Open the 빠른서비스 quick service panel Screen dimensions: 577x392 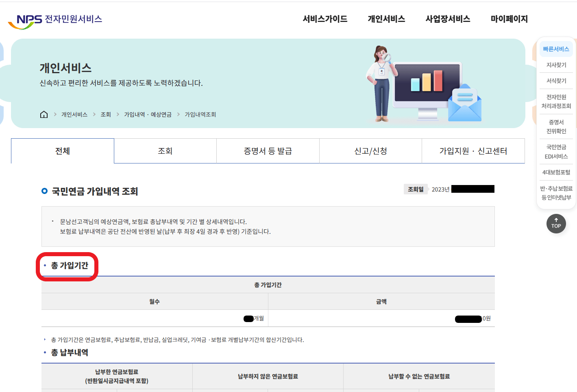(556, 48)
